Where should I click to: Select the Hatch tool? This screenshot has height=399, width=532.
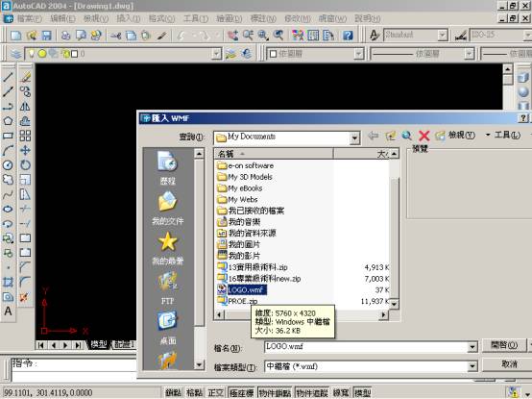8,283
